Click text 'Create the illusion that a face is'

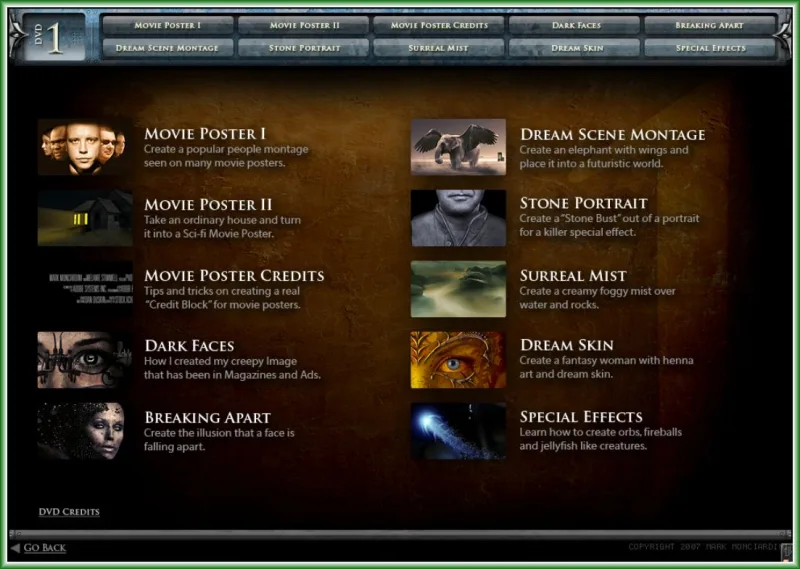pos(219,433)
